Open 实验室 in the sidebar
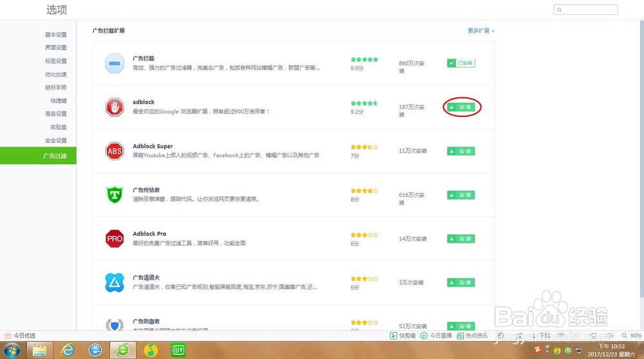Viewport: 644px width, 359px height. coord(59,127)
